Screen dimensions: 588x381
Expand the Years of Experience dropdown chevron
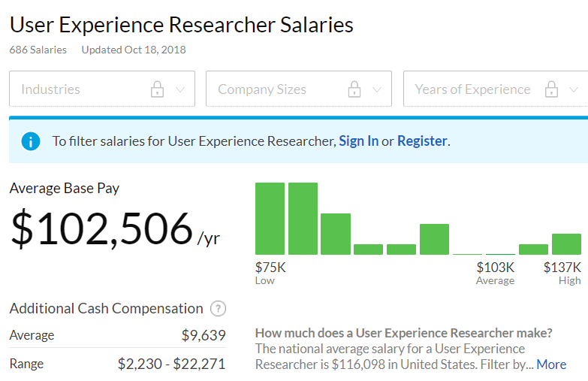coord(574,89)
